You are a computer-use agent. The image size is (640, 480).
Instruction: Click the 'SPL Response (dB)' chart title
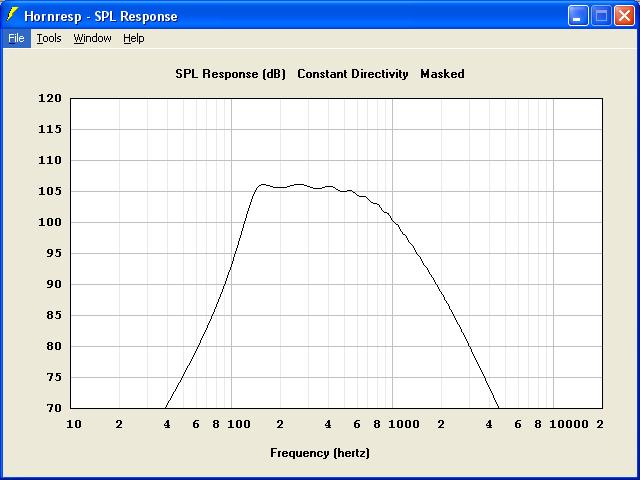230,74
